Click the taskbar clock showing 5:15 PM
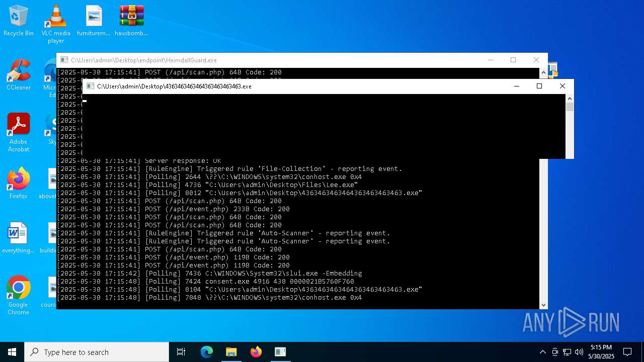Viewport: 644px width, 362px height. [601, 352]
